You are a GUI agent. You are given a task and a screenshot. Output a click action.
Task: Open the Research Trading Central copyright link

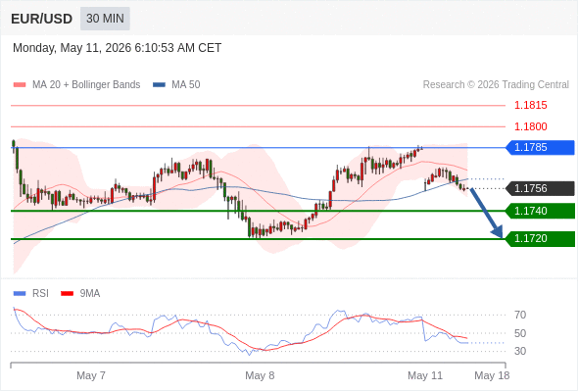pyautogui.click(x=496, y=85)
